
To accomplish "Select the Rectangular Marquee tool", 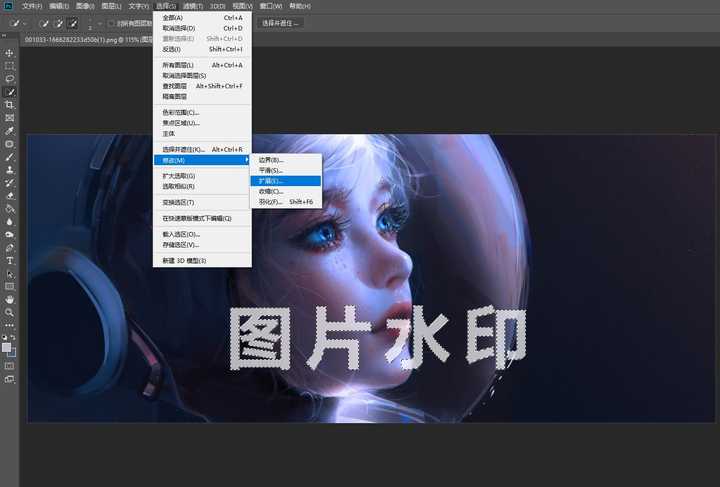I will click(x=9, y=66).
